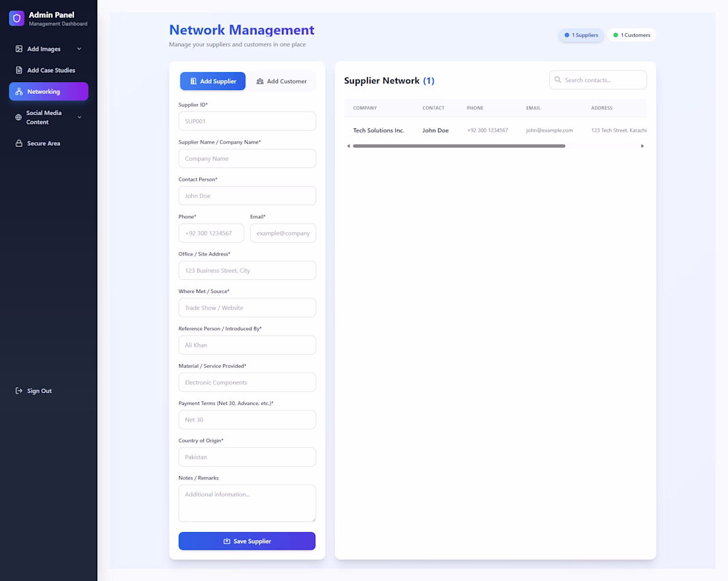The height and width of the screenshot is (581, 728).
Task: Click the Networking nodes icon in sidebar
Action: pyautogui.click(x=19, y=91)
